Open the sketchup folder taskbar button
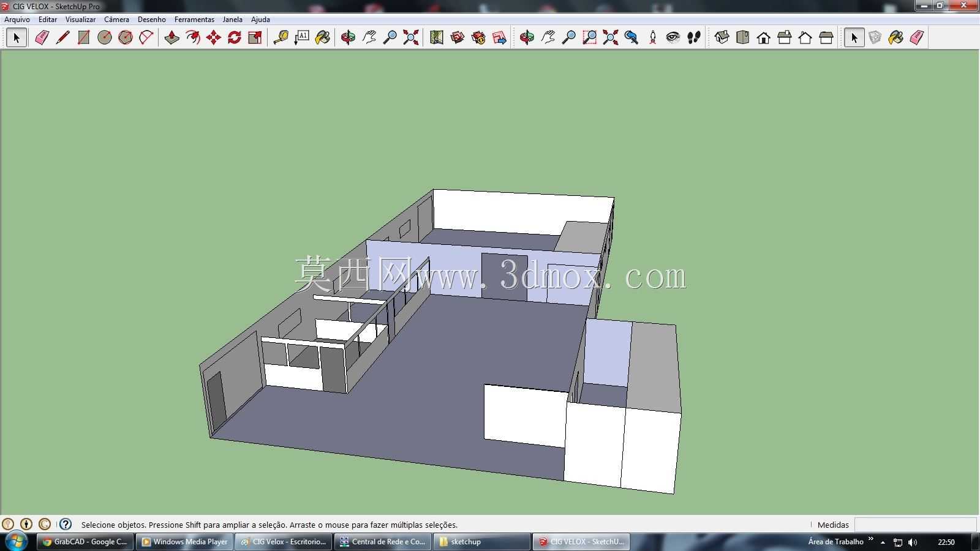 (482, 542)
